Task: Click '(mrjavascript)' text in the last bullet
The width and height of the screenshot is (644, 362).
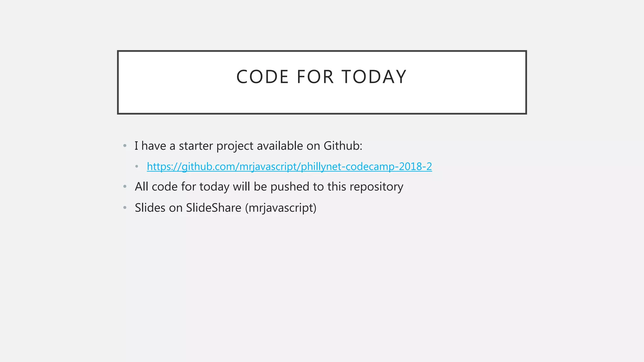Action: 281,208
